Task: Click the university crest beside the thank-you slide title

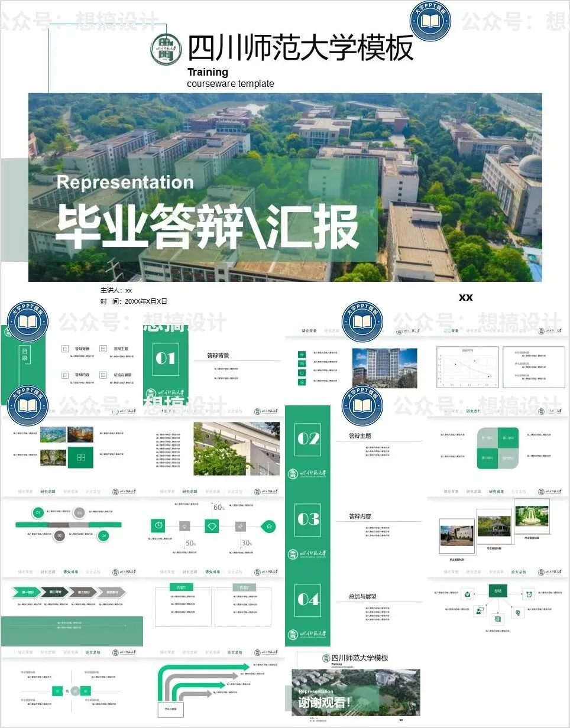Action: [x=326, y=658]
